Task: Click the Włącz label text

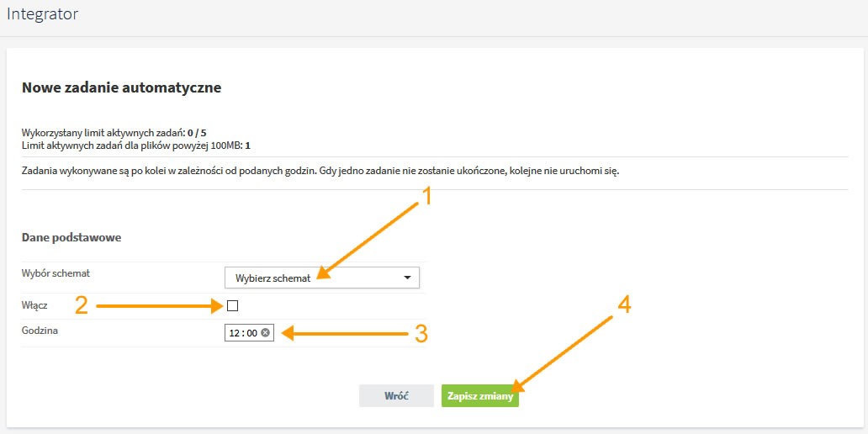Action: pyautogui.click(x=34, y=305)
